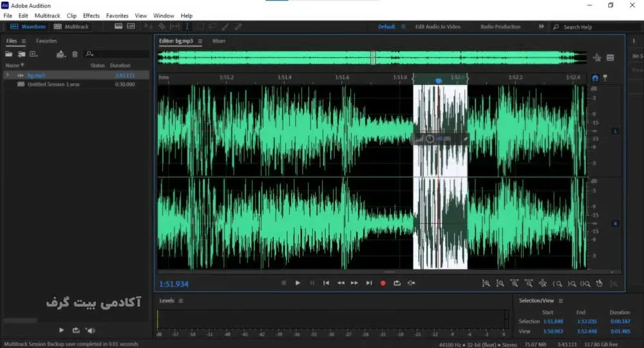The width and height of the screenshot is (644, 348).
Task: Zoom Out amplitude icon
Action: point(500,284)
